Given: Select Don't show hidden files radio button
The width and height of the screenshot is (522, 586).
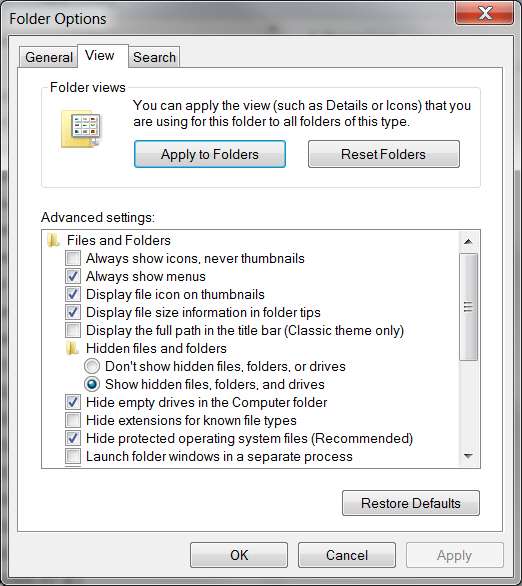Looking at the screenshot, I should 92,366.
